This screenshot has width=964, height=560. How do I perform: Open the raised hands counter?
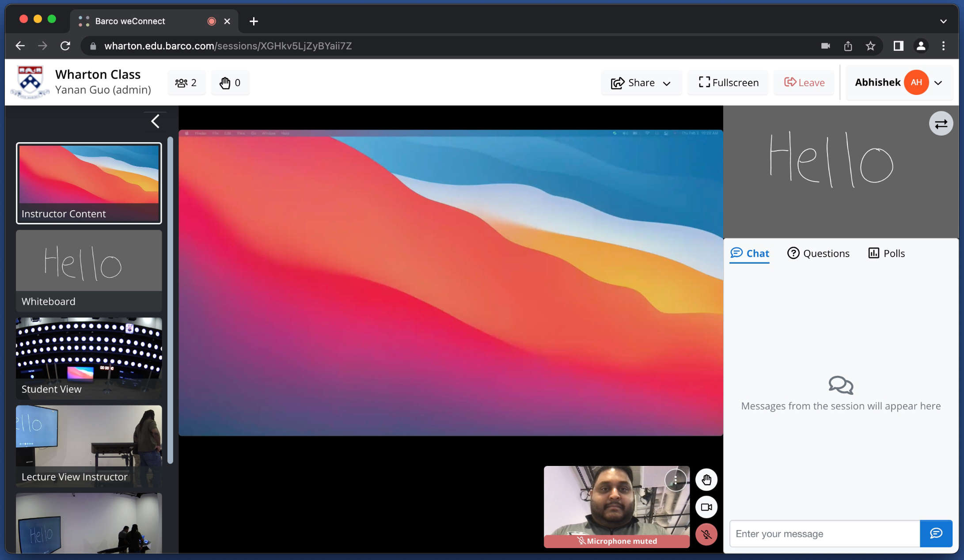(230, 83)
